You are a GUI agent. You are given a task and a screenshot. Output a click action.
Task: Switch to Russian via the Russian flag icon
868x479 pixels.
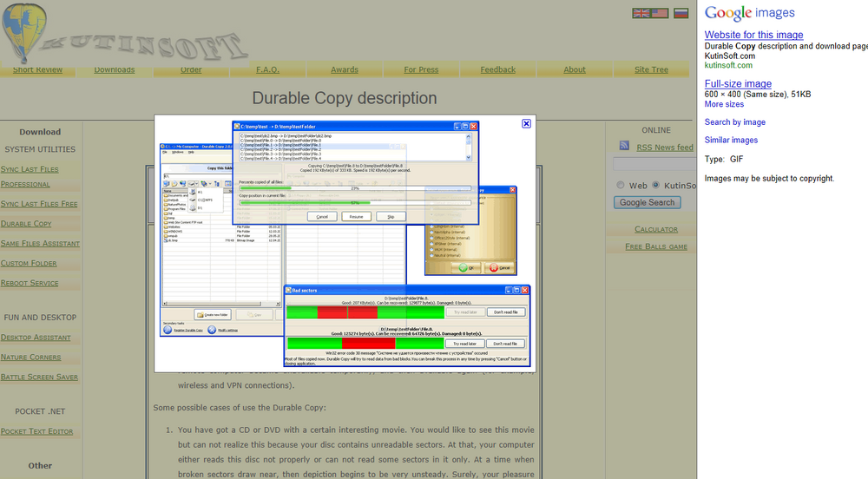[681, 13]
